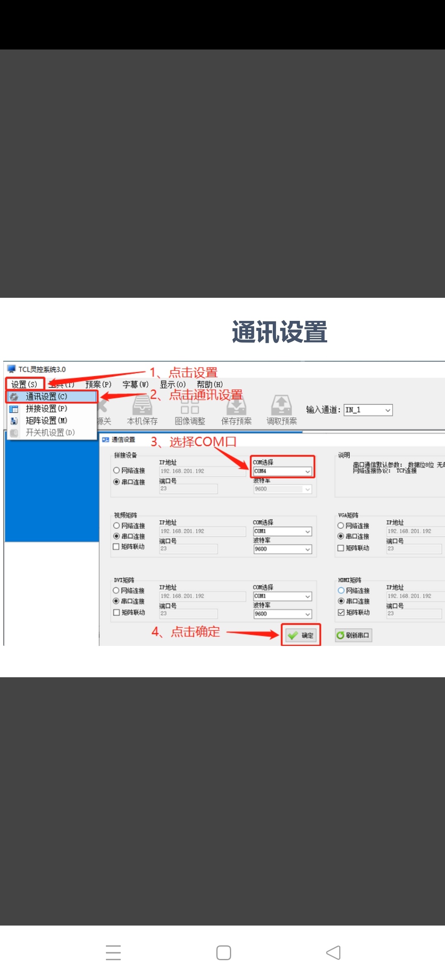Viewport: 445px width, 980px height.
Task: Click the 保存预案 toolbar icon
Action: click(x=236, y=405)
